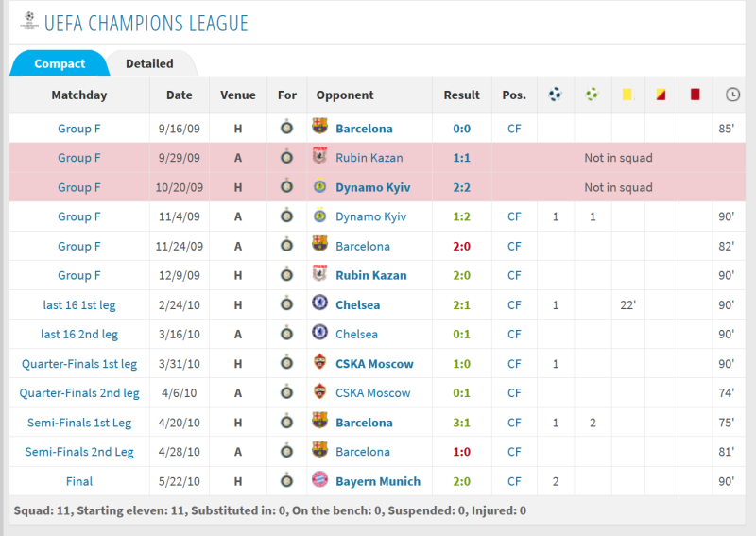The image size is (756, 536).
Task: Click the Bayern Munich crest in Final row
Action: pos(319,479)
